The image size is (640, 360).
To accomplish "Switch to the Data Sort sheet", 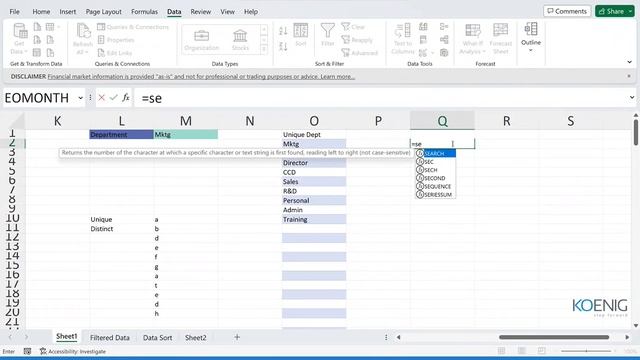I will pyautogui.click(x=158, y=338).
